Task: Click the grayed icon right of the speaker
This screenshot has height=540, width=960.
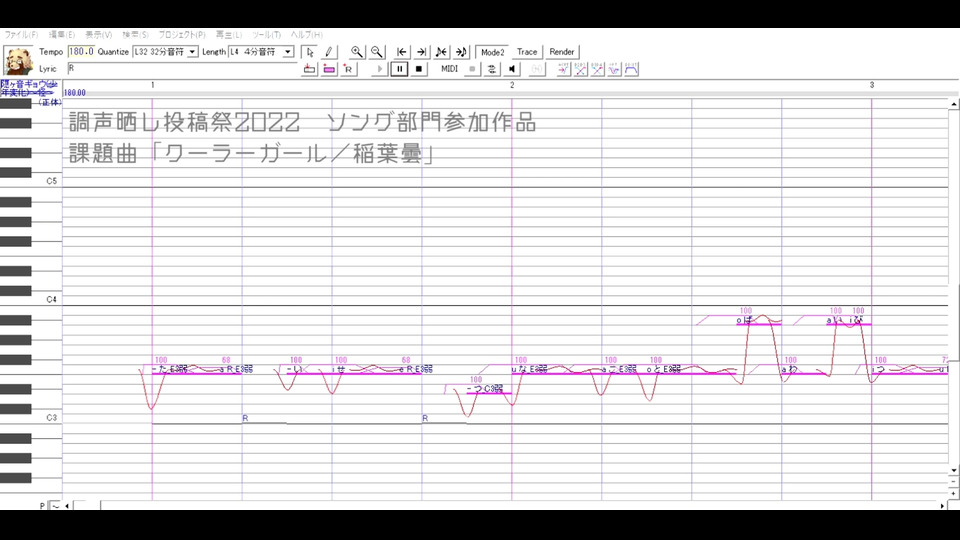Action: click(x=536, y=69)
